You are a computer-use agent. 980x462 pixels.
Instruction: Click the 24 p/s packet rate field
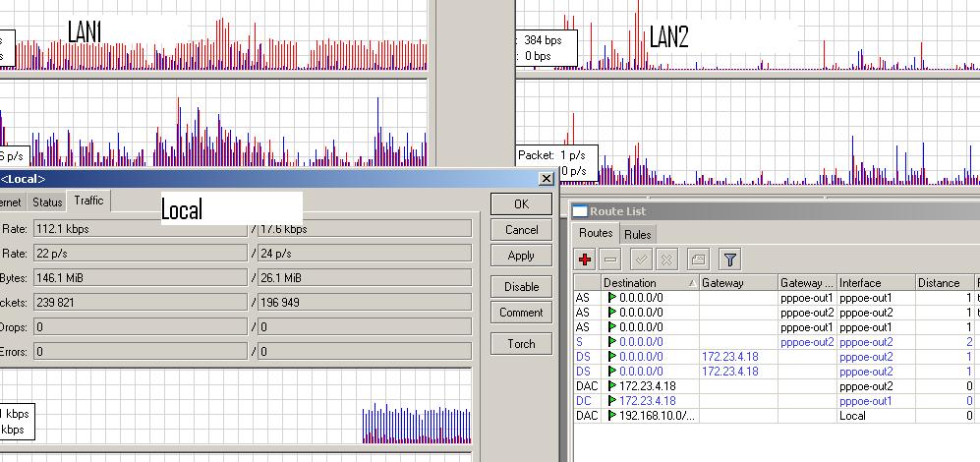coord(365,254)
